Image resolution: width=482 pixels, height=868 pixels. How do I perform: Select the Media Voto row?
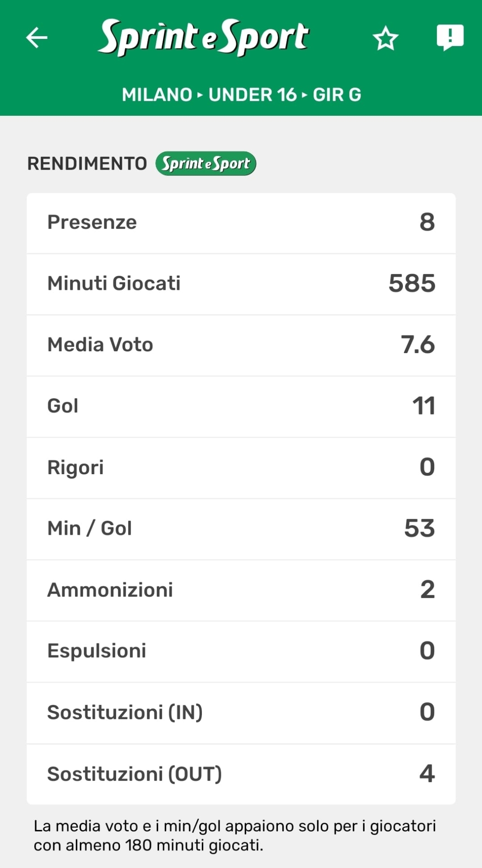[x=241, y=345]
